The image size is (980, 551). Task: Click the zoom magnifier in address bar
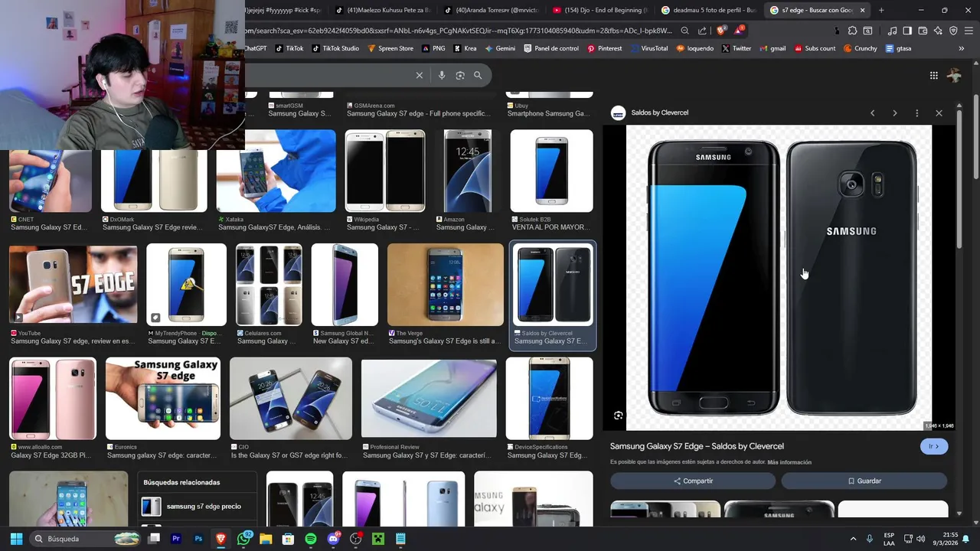point(684,31)
